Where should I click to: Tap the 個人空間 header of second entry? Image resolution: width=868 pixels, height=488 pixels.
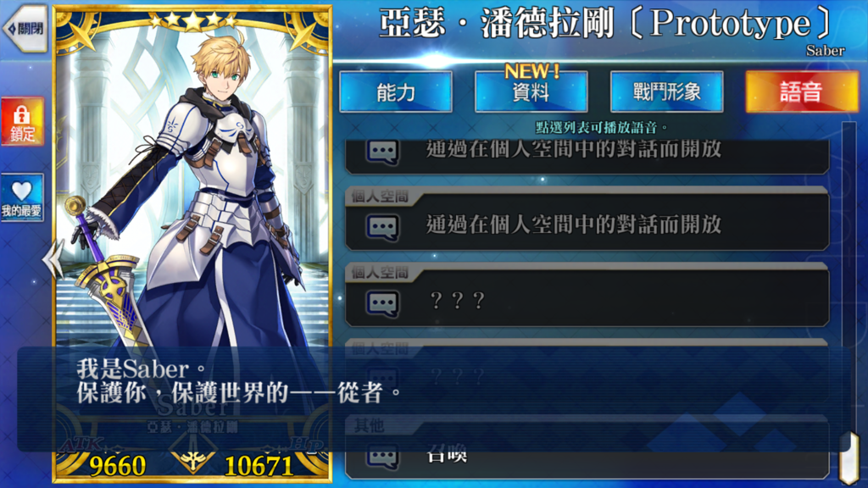pyautogui.click(x=381, y=197)
